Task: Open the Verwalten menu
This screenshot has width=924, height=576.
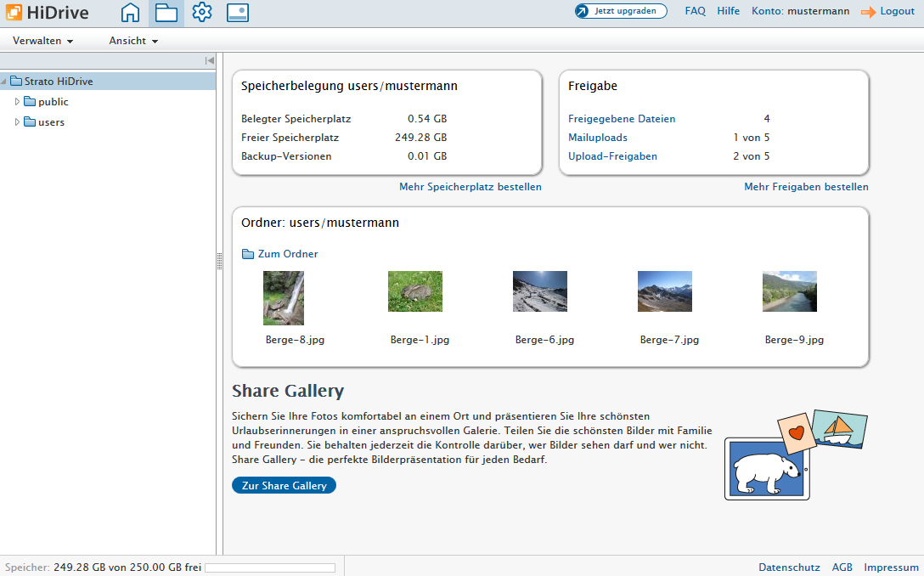Action: coord(42,41)
